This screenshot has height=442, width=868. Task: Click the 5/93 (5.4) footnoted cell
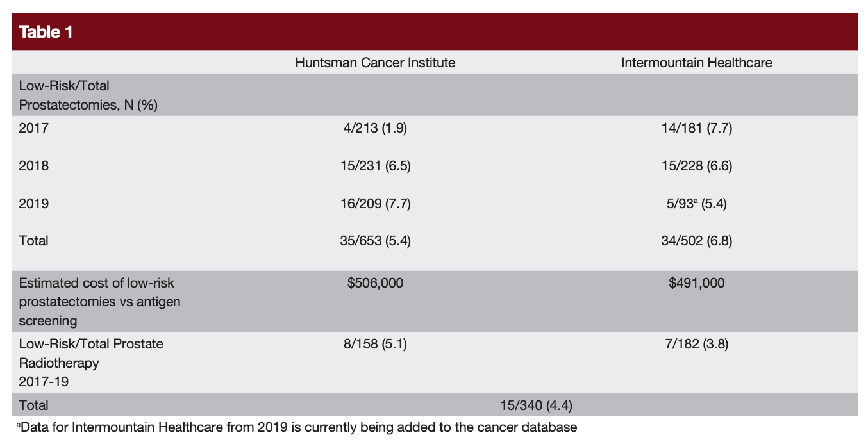click(696, 204)
